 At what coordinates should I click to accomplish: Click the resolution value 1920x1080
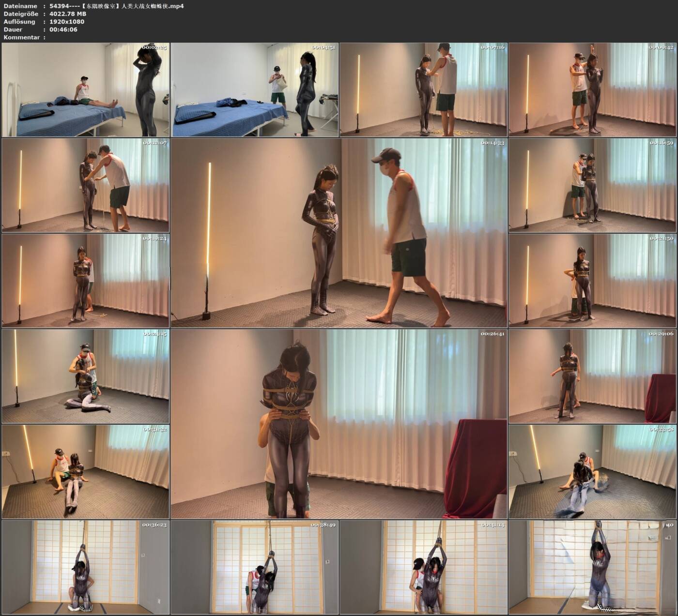coord(67,22)
